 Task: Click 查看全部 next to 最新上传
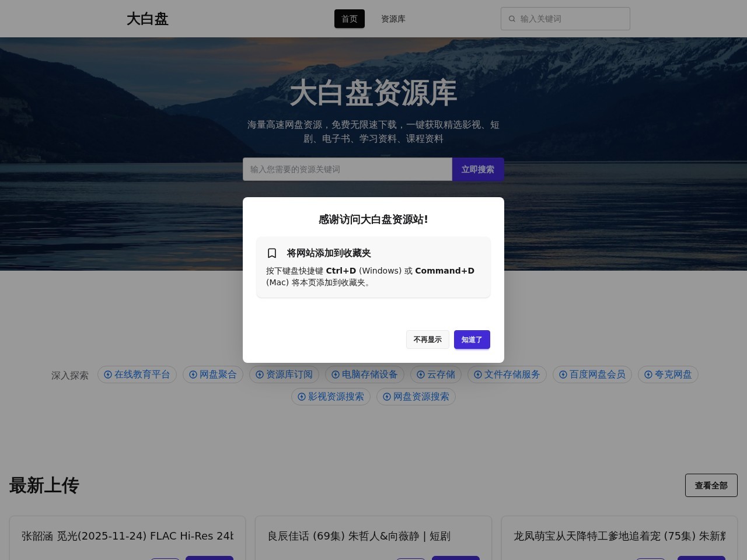click(x=711, y=485)
